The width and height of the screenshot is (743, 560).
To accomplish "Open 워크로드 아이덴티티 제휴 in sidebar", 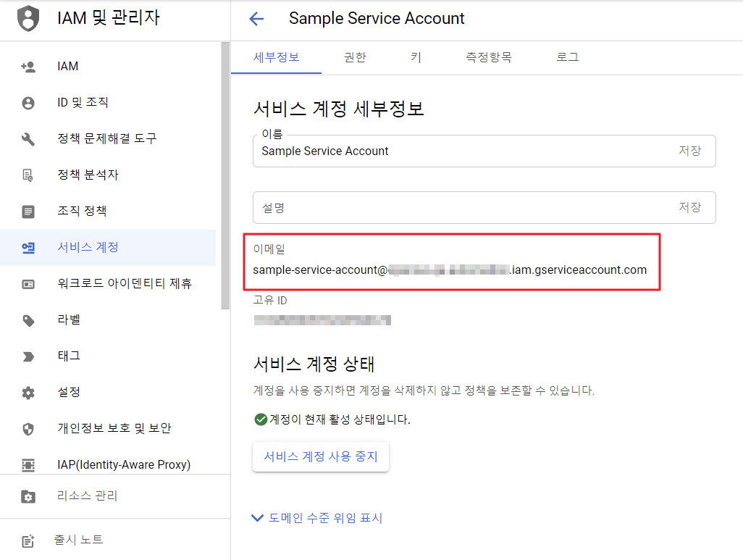I will (x=124, y=284).
